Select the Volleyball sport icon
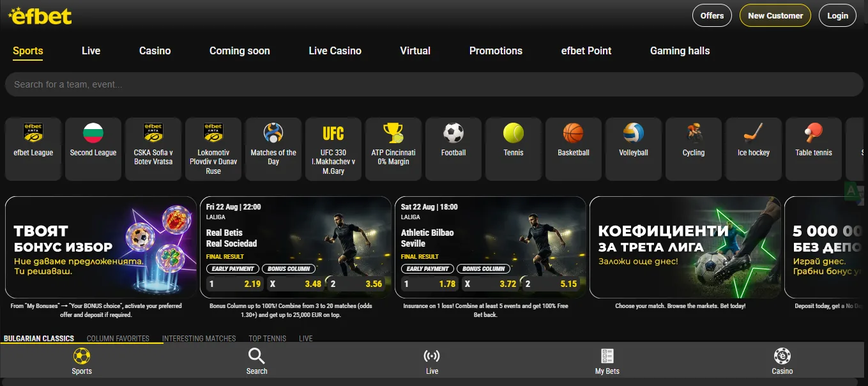Image resolution: width=868 pixels, height=386 pixels. [x=634, y=149]
